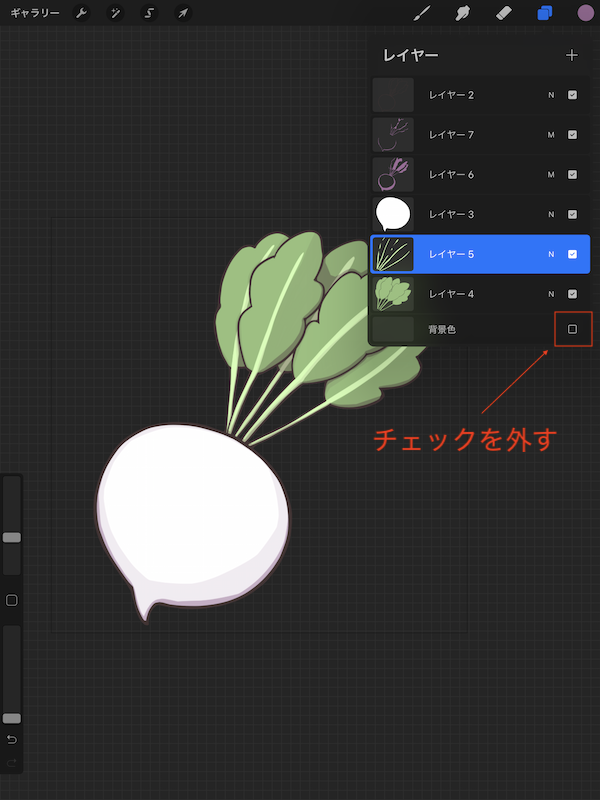Select the Smudge tool
The width and height of the screenshot is (600, 800).
(464, 14)
